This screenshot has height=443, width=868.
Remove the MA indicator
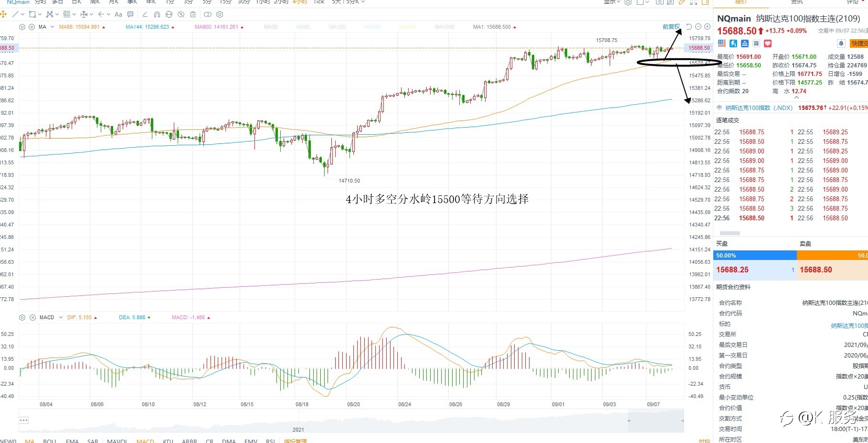(x=32, y=27)
